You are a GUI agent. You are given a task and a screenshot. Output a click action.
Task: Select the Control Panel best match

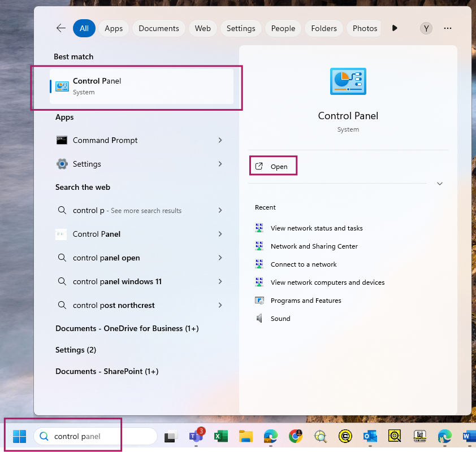point(141,86)
